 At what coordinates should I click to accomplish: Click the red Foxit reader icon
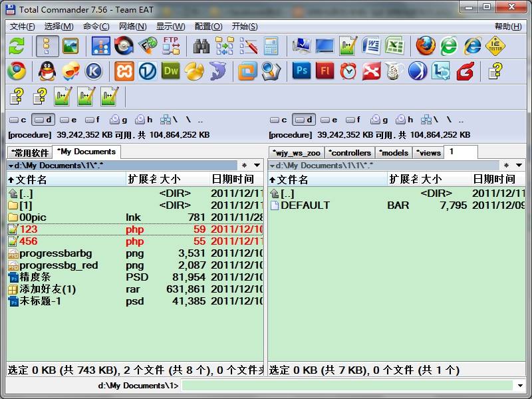pyautogui.click(x=464, y=71)
